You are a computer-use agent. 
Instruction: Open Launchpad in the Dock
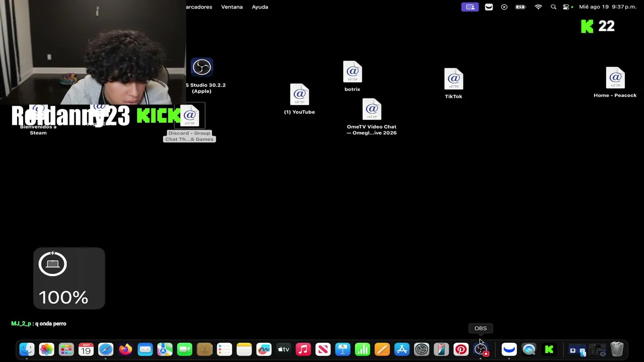[66, 349]
